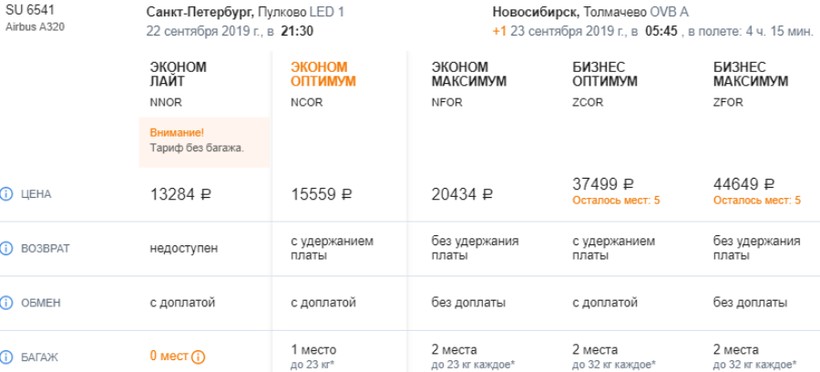Image resolution: width=820 pixels, height=372 pixels.
Task: Select the БИЗНЕС МАКСИМУМ fare header
Action: [x=751, y=74]
